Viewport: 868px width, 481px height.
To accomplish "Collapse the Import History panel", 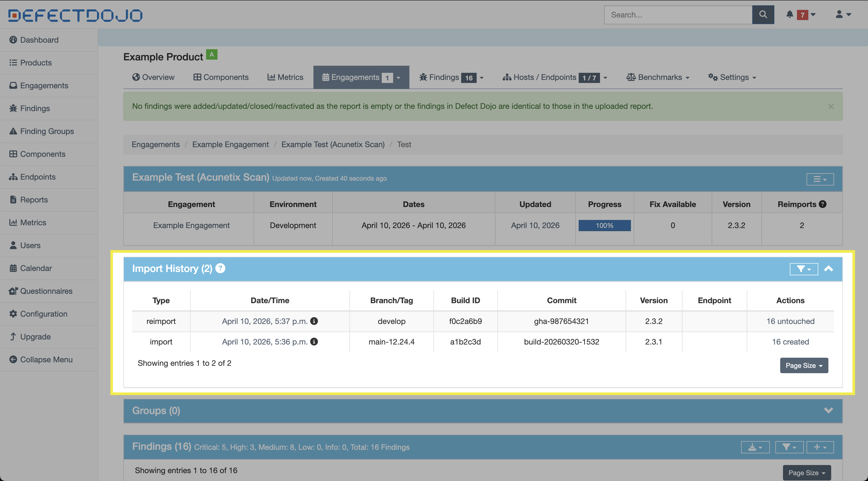I will click(829, 269).
